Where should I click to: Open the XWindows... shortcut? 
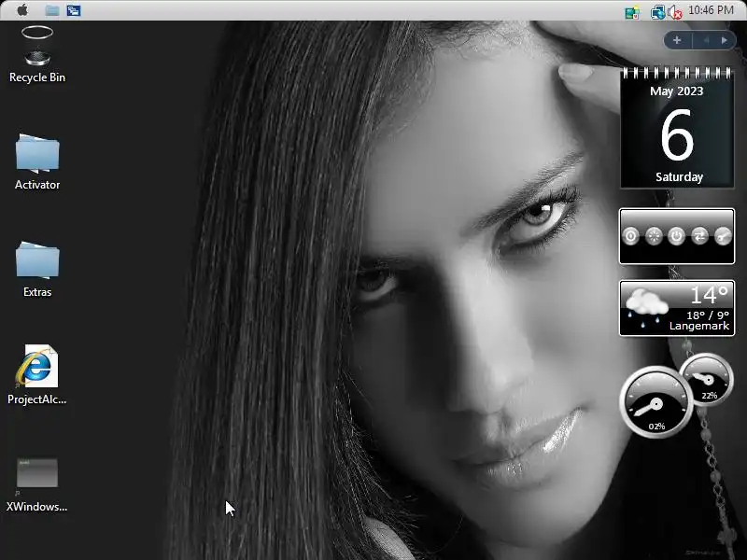36,484
